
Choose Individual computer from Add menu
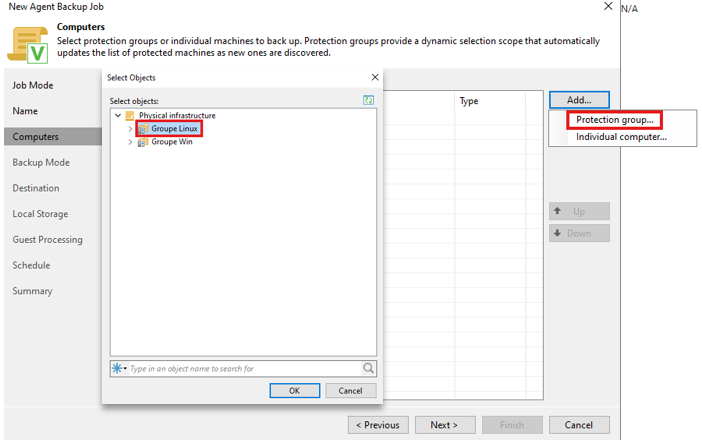click(x=621, y=136)
